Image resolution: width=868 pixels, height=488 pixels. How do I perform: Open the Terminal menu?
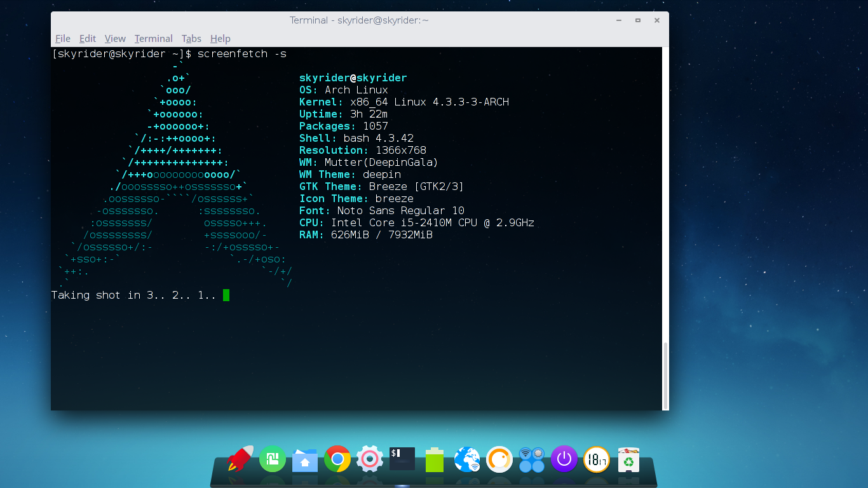pyautogui.click(x=153, y=39)
